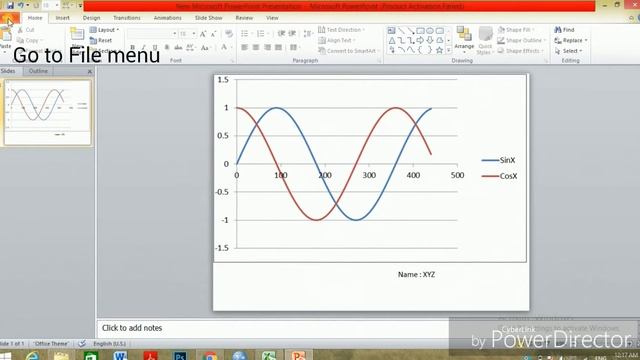This screenshot has width=640, height=360.
Task: Go to the Transitions tab
Action: click(x=127, y=18)
